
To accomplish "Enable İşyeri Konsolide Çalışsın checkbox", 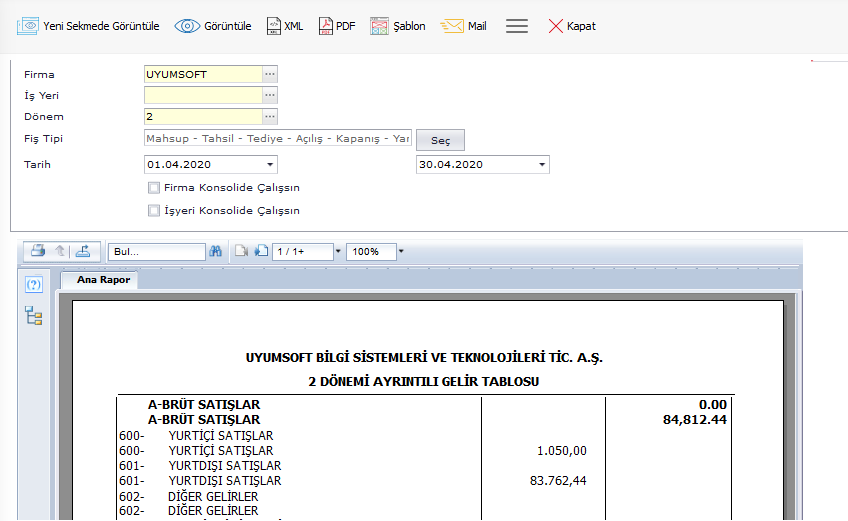I will (154, 210).
